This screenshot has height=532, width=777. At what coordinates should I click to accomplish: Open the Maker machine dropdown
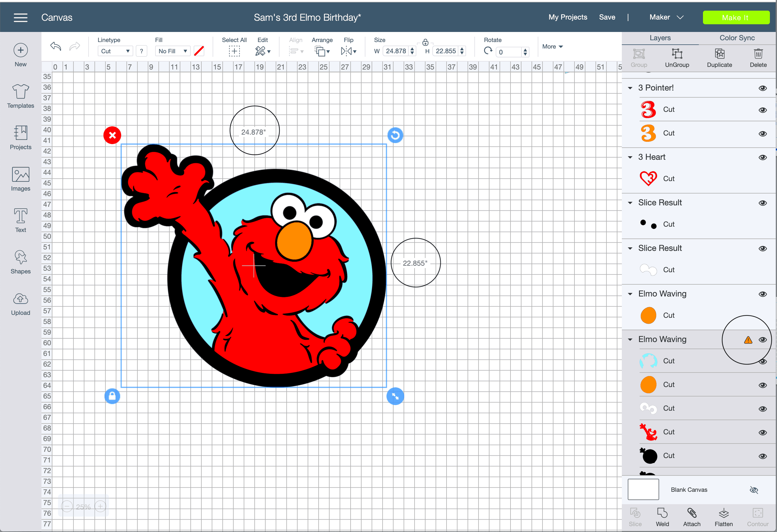[666, 17]
